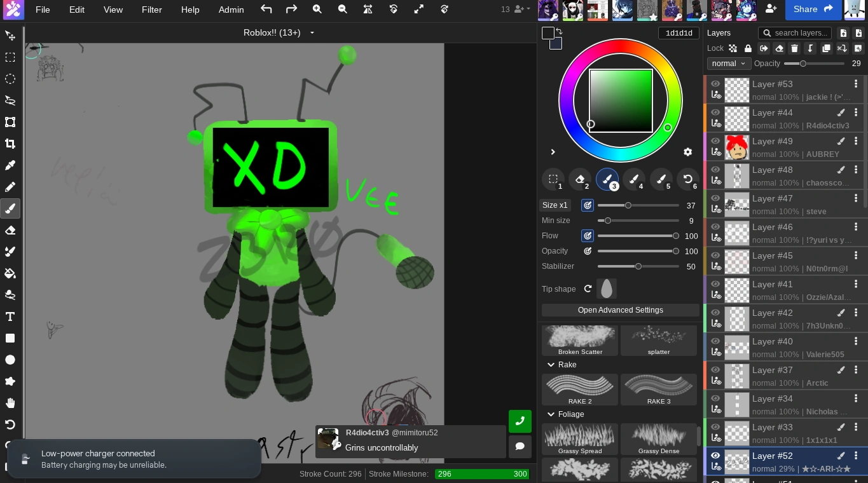Toggle the pressure sensitivity button for Flow
This screenshot has width=868, height=483.
pyautogui.click(x=587, y=236)
